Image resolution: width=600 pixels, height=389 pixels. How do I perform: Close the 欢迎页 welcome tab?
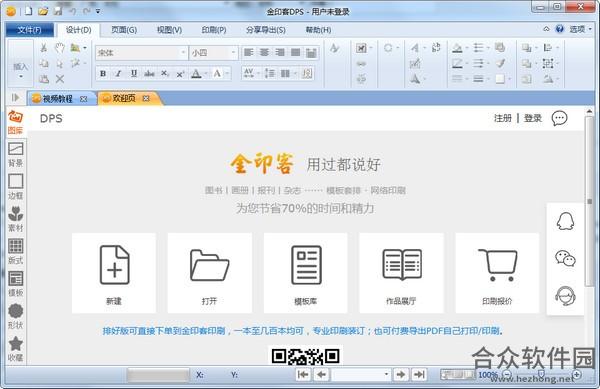pyautogui.click(x=146, y=99)
